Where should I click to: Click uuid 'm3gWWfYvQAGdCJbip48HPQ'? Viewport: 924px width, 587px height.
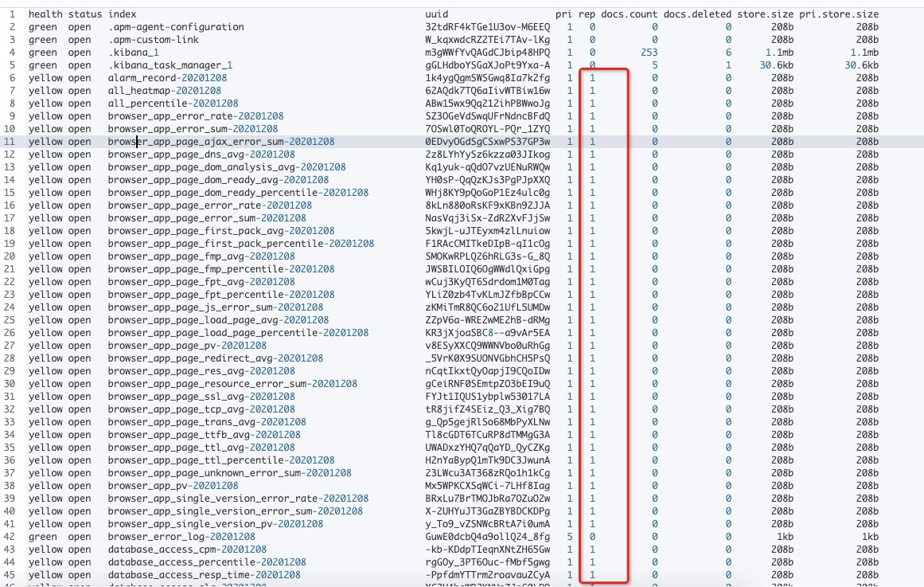487,53
